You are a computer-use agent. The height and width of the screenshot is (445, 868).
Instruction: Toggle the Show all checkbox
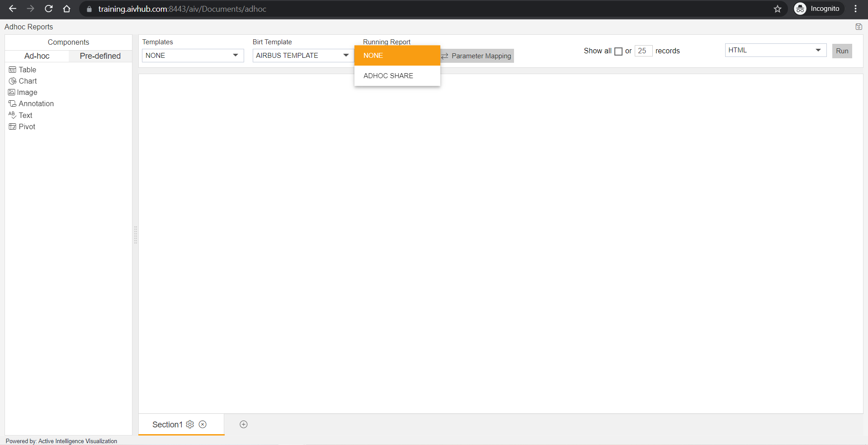pyautogui.click(x=618, y=52)
